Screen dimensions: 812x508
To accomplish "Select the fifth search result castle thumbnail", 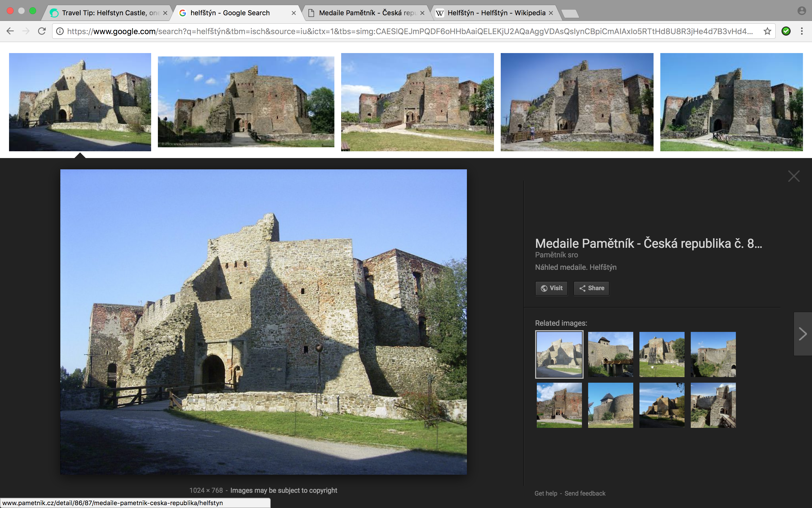I will point(731,102).
